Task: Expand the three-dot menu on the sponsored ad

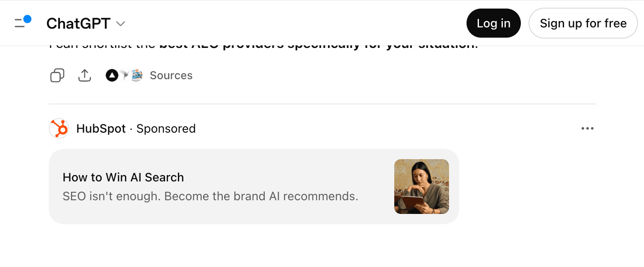Action: [x=588, y=128]
